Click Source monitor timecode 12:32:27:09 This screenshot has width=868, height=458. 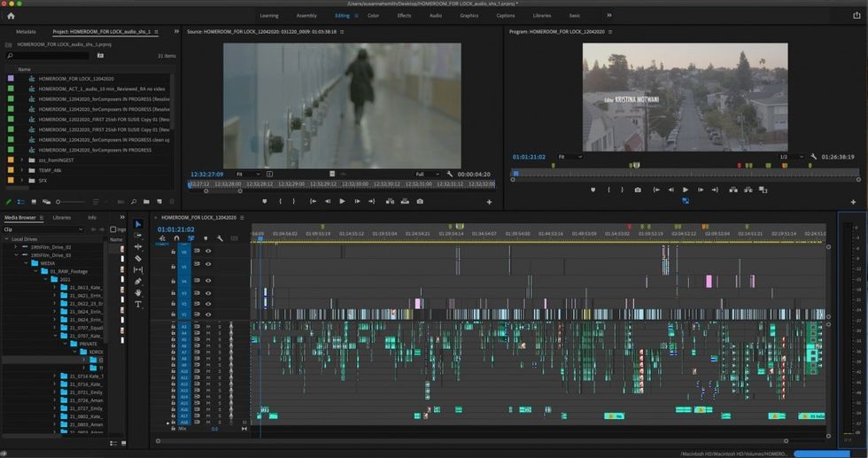[x=207, y=174]
